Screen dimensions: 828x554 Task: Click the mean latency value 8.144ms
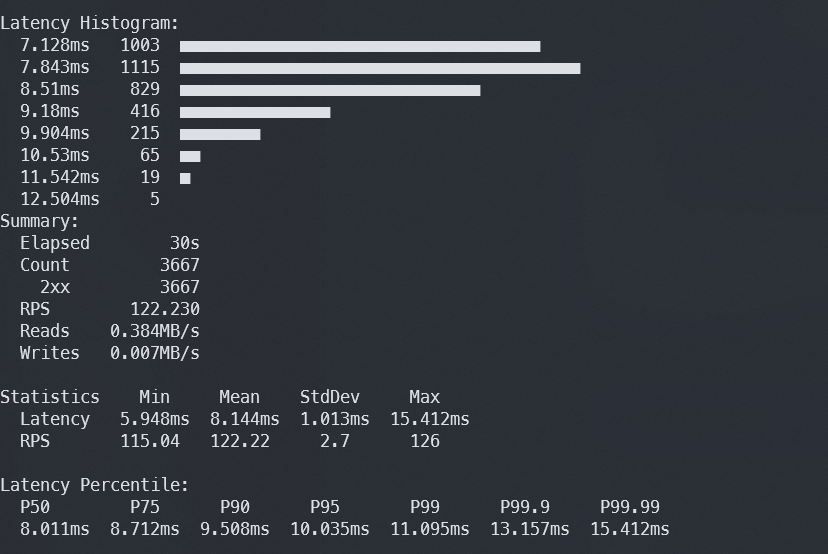[245, 419]
